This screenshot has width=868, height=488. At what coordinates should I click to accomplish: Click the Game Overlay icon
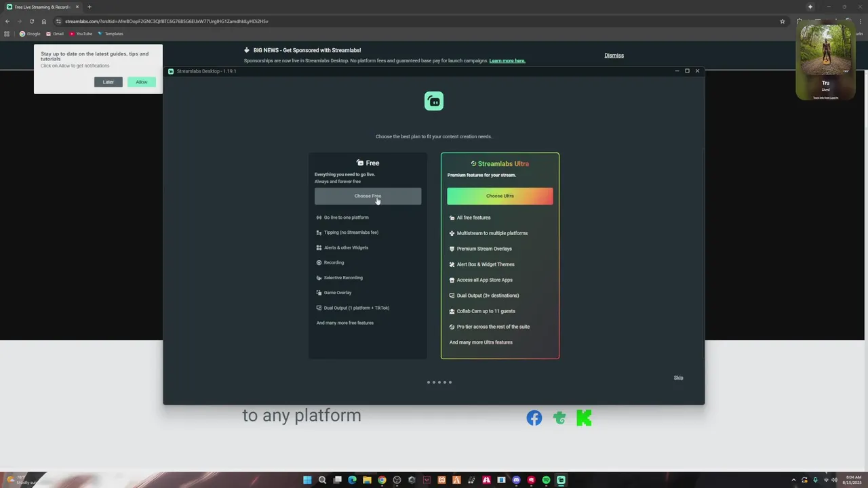click(319, 293)
